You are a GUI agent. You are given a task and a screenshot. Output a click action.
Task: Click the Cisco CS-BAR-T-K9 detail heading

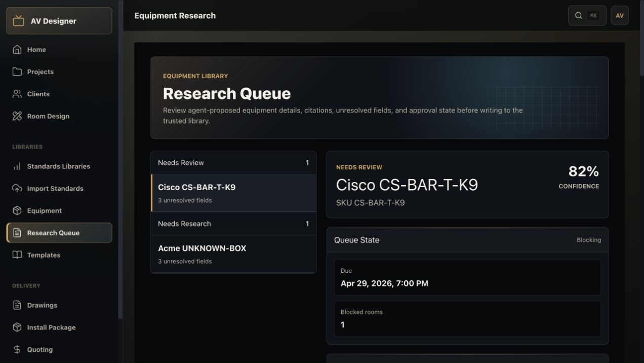pyautogui.click(x=407, y=185)
